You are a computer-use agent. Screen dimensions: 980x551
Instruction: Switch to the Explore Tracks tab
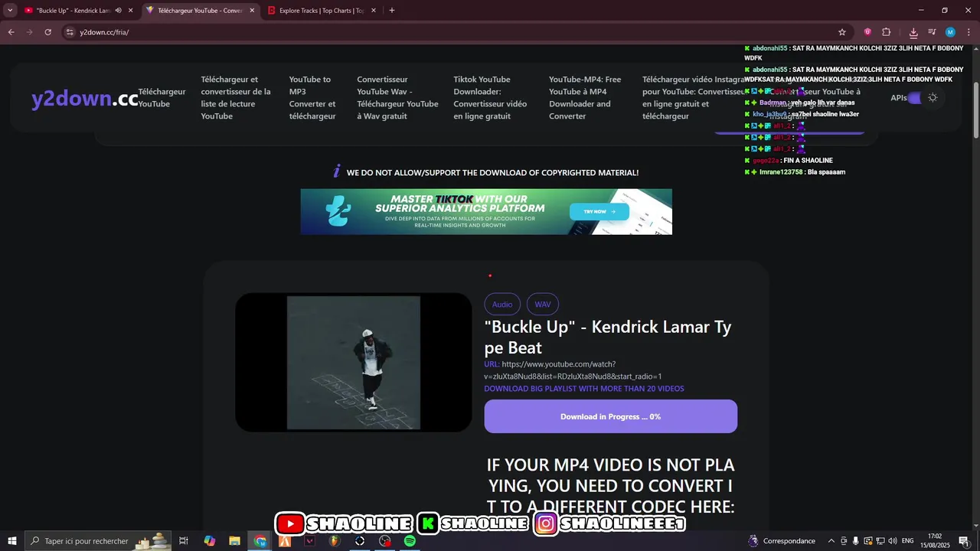pyautogui.click(x=322, y=11)
